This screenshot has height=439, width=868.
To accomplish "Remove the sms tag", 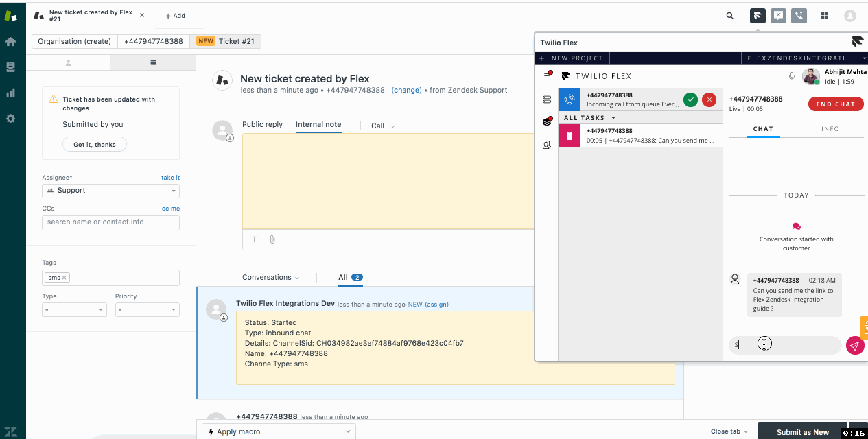I will (64, 278).
